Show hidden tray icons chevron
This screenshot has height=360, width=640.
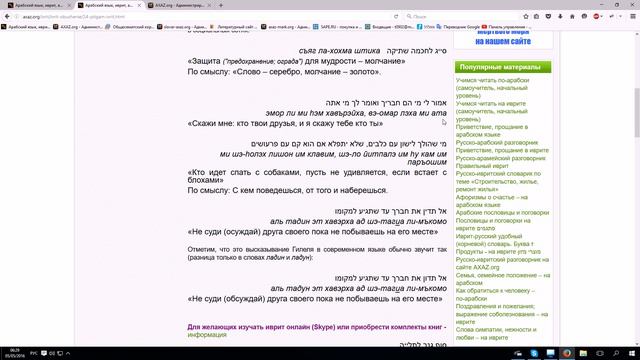(68, 353)
